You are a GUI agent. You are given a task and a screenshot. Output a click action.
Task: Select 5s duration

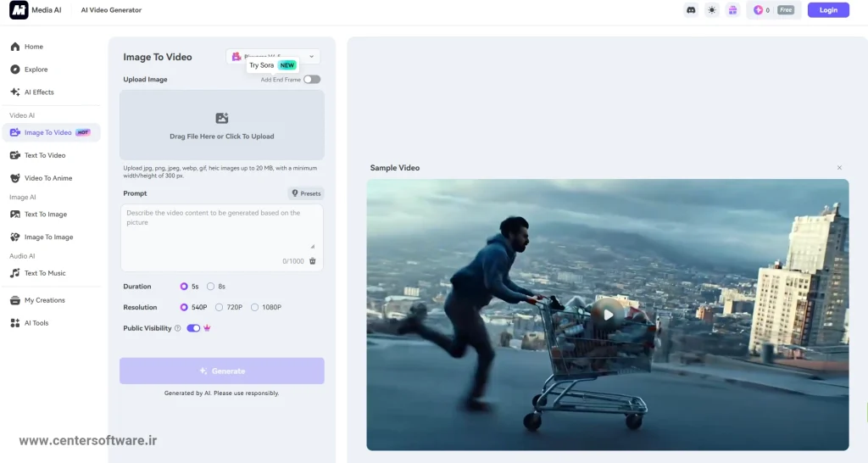click(189, 287)
